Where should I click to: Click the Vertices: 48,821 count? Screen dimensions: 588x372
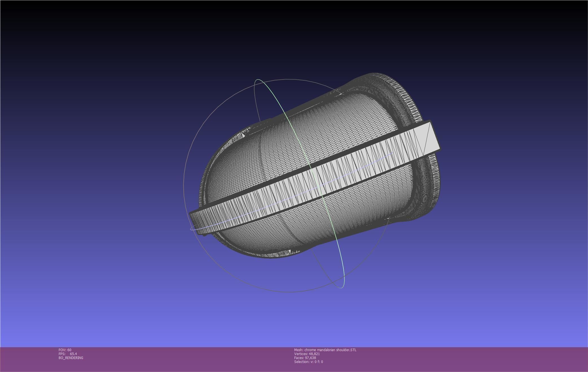click(307, 354)
